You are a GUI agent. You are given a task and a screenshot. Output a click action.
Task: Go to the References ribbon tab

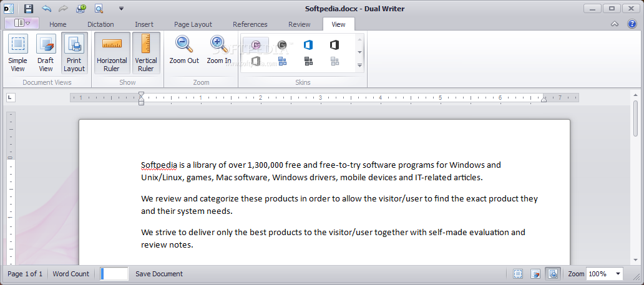click(250, 24)
